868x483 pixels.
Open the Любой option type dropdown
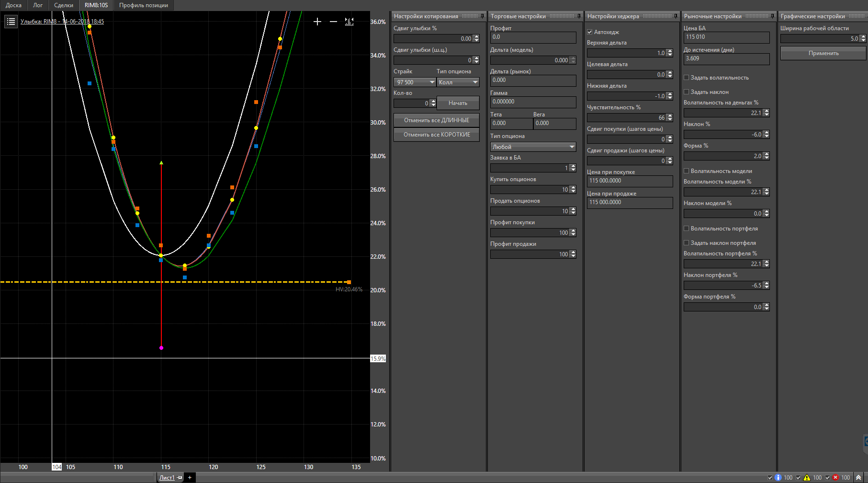[533, 147]
